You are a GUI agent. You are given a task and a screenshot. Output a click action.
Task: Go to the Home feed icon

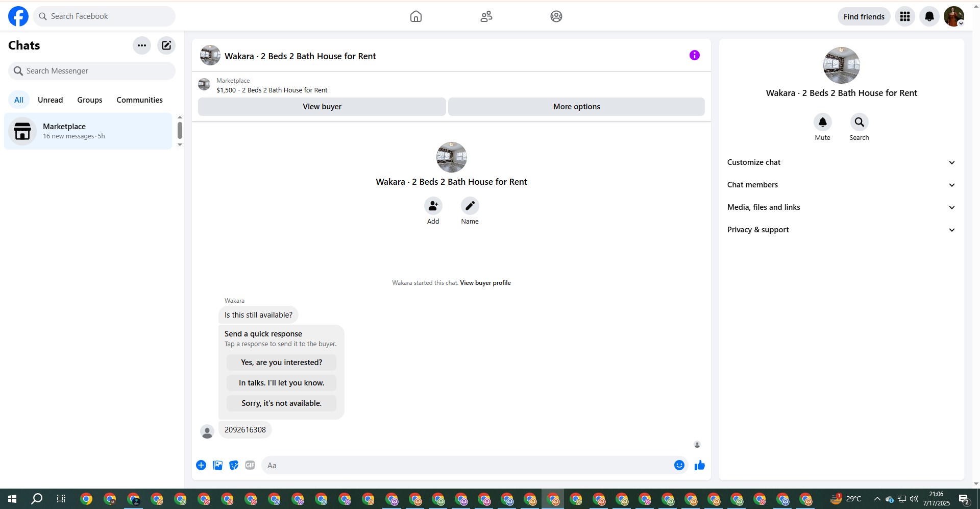(x=416, y=16)
